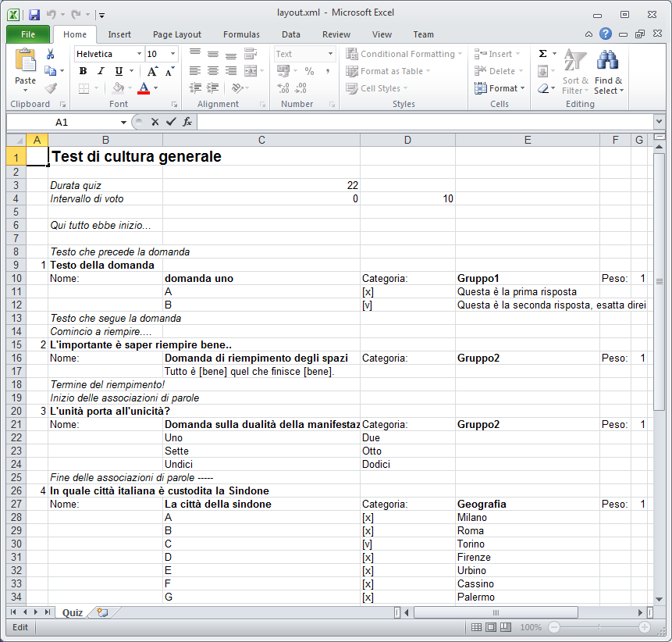The image size is (672, 642).
Task: Open the font size dropdown
Action: click(173, 54)
